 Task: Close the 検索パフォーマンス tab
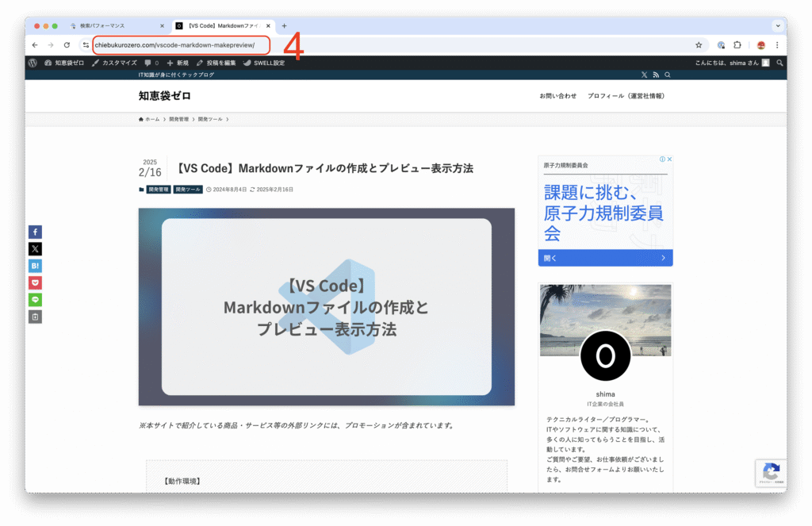(x=162, y=25)
